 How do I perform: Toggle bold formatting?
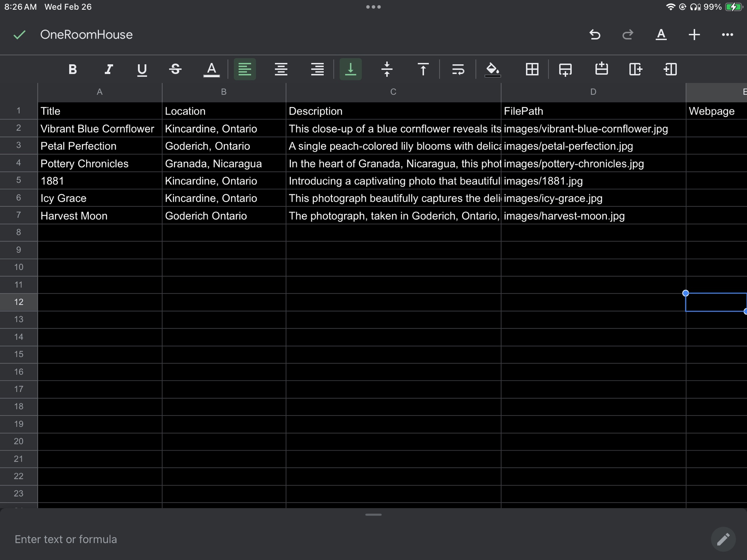click(x=72, y=69)
